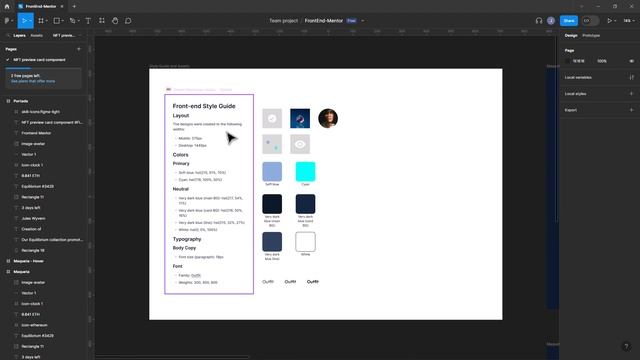
Task: Open the shape tools dropdown arrow
Action: [62, 21]
